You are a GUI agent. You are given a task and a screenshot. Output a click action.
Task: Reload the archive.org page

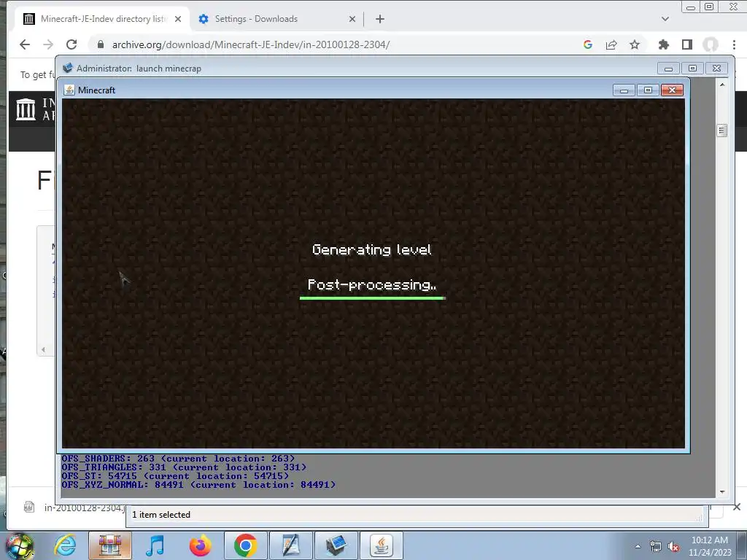(x=71, y=44)
